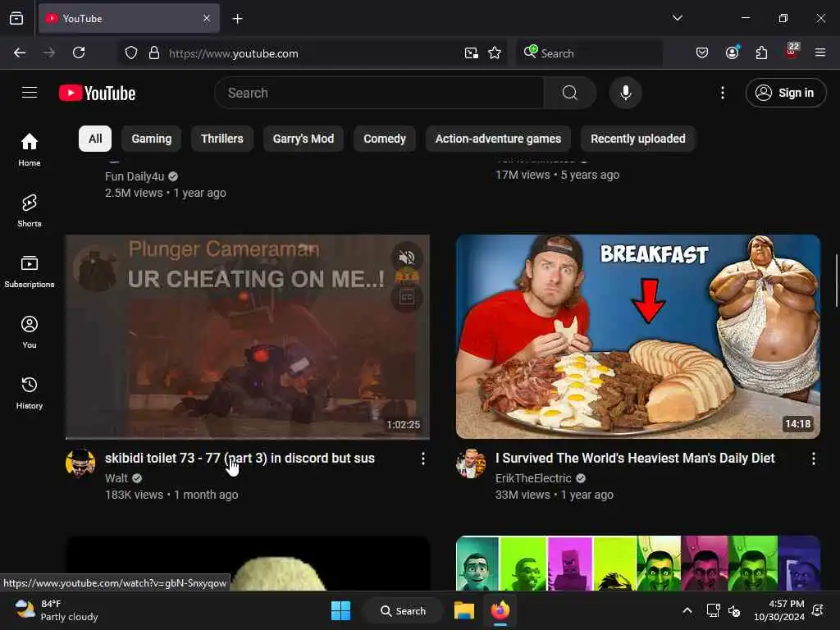
Task: Click the Sign in button
Action: 786,93
